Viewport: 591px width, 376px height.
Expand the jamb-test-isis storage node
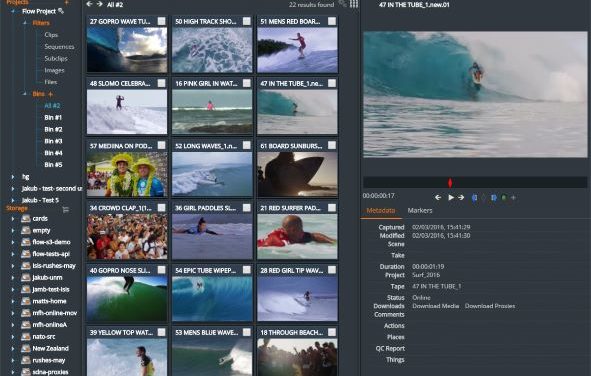[x=13, y=289]
